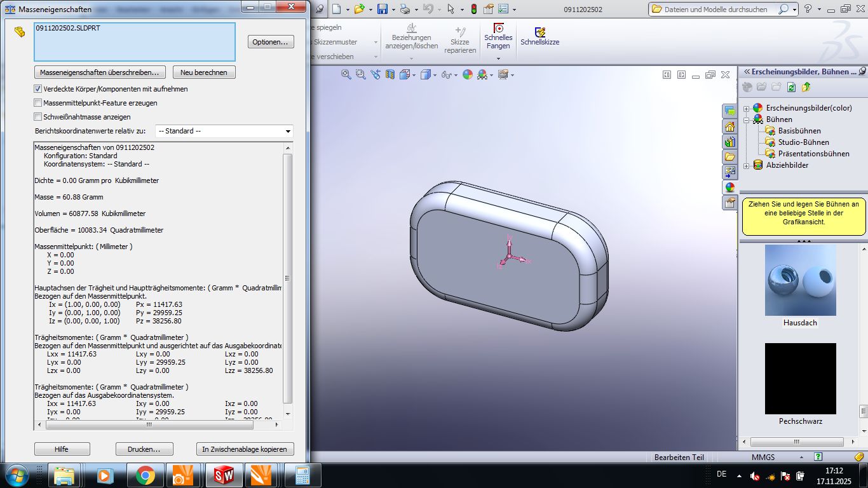868x488 pixels.
Task: Pin the Erscheinungsbilder task pane
Action: [862, 72]
